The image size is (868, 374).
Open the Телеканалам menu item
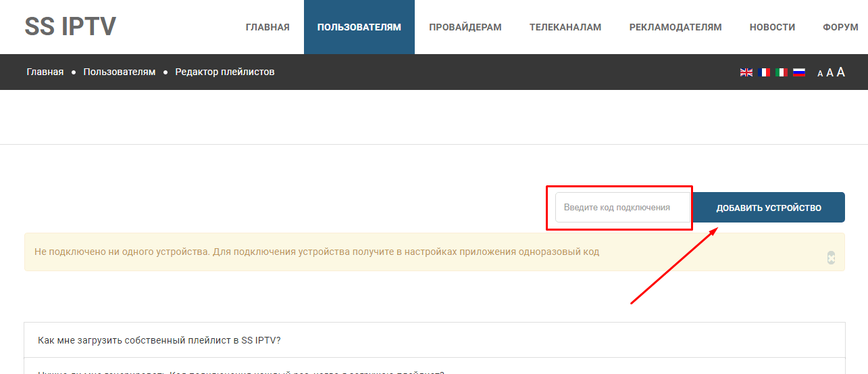(565, 27)
